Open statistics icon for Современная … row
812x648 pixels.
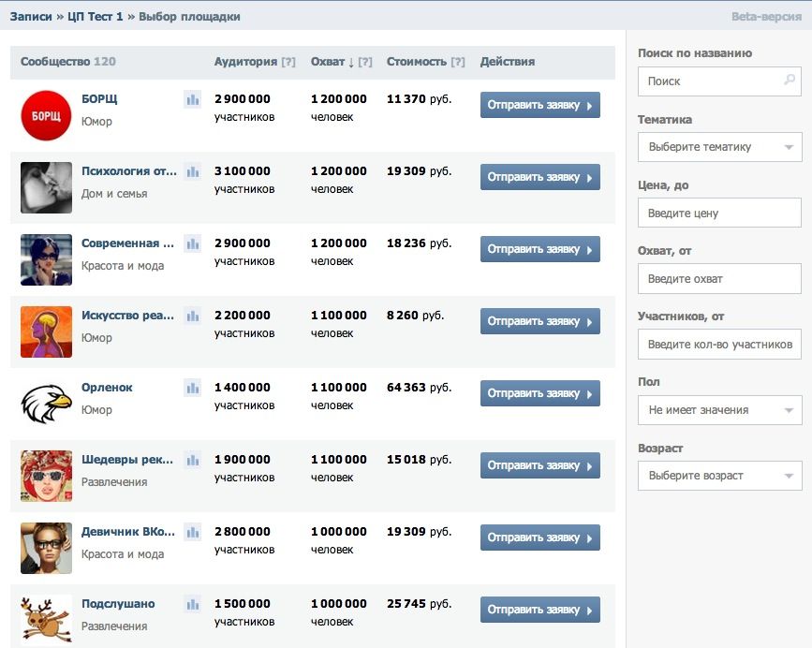click(193, 243)
